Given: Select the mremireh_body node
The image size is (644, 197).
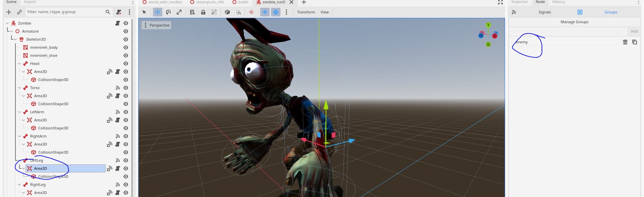Looking at the screenshot, I should click(44, 47).
